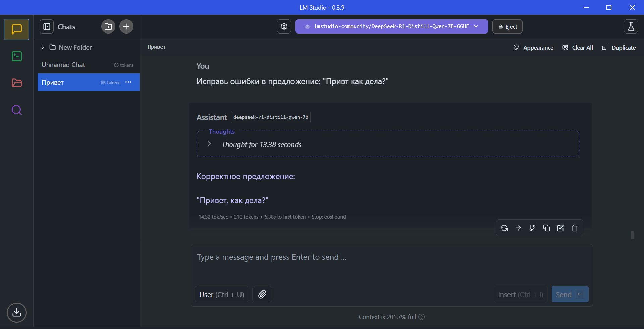Viewport: 644px width, 329px height.
Task: Expand the Thoughts section
Action: pyautogui.click(x=209, y=144)
